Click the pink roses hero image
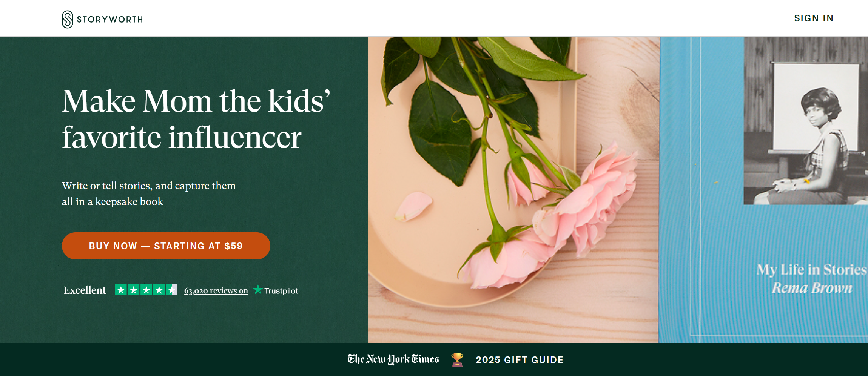The width and height of the screenshot is (868, 376). click(513, 190)
